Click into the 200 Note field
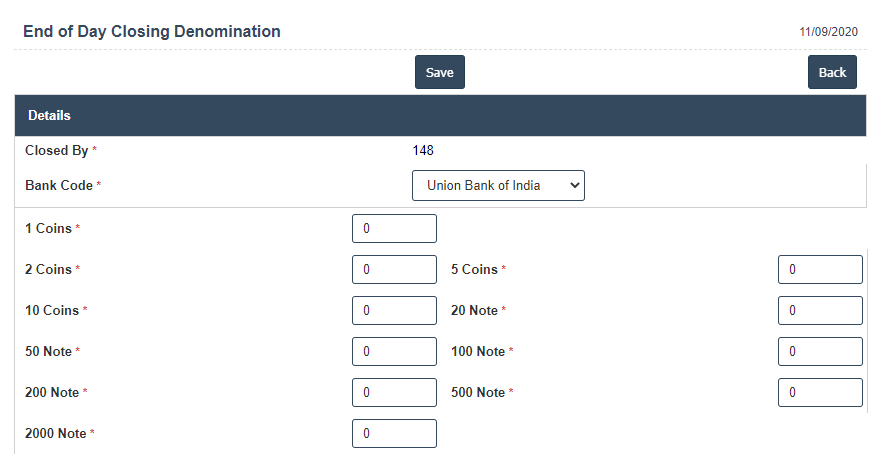 pyautogui.click(x=394, y=392)
